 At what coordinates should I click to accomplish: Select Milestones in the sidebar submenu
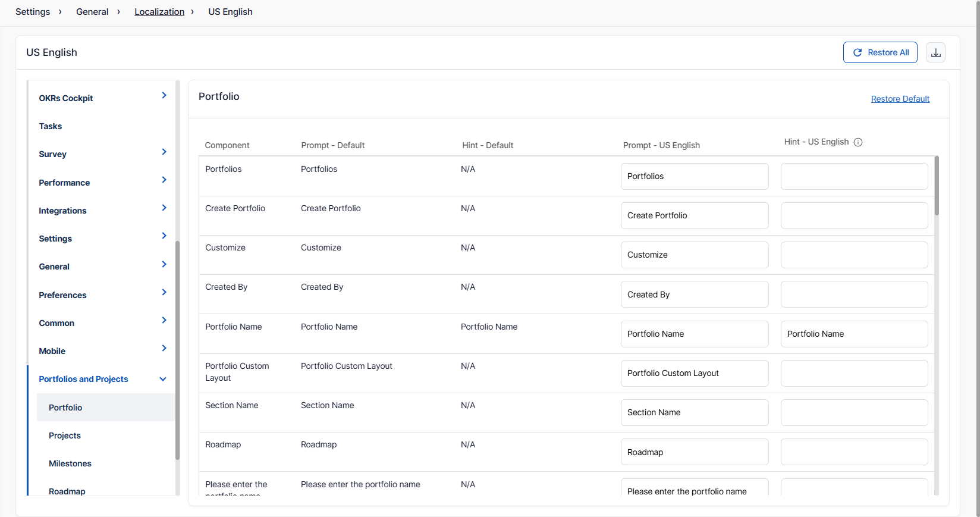coord(70,463)
